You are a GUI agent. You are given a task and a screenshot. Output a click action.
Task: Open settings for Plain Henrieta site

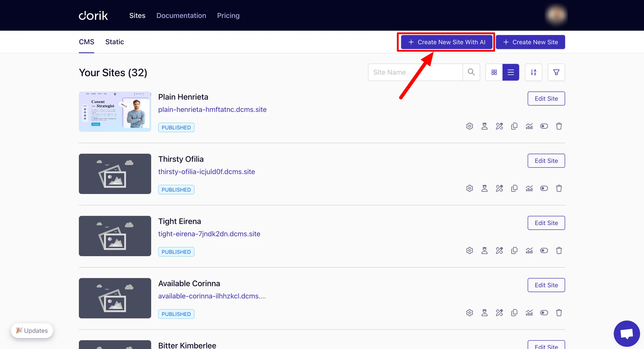(x=469, y=126)
